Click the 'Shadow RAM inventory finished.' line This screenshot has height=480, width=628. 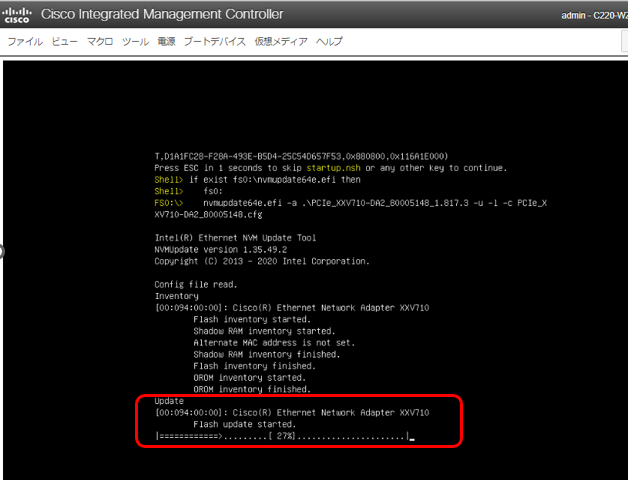coord(266,355)
